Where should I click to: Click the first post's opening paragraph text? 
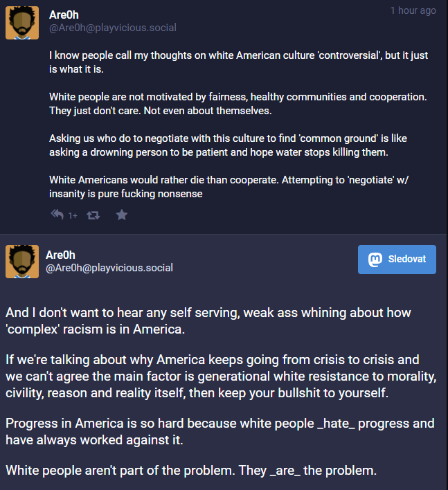pyautogui.click(x=238, y=62)
